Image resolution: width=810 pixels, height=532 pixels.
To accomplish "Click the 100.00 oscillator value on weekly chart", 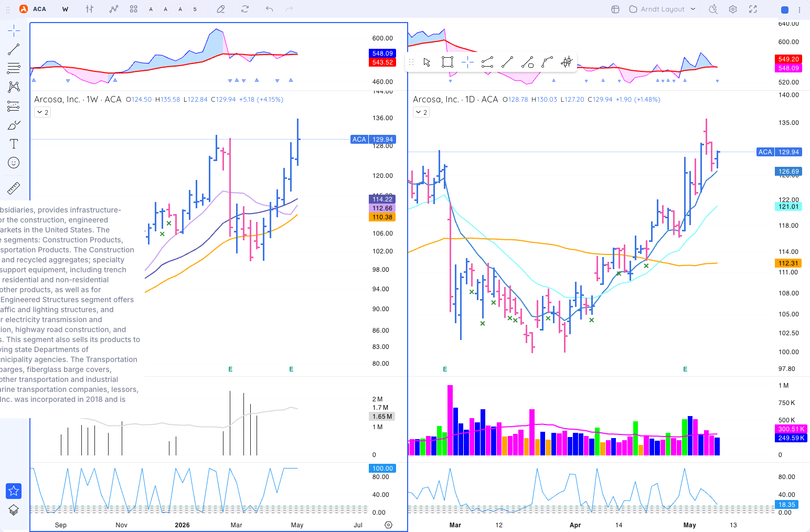I will (x=382, y=469).
